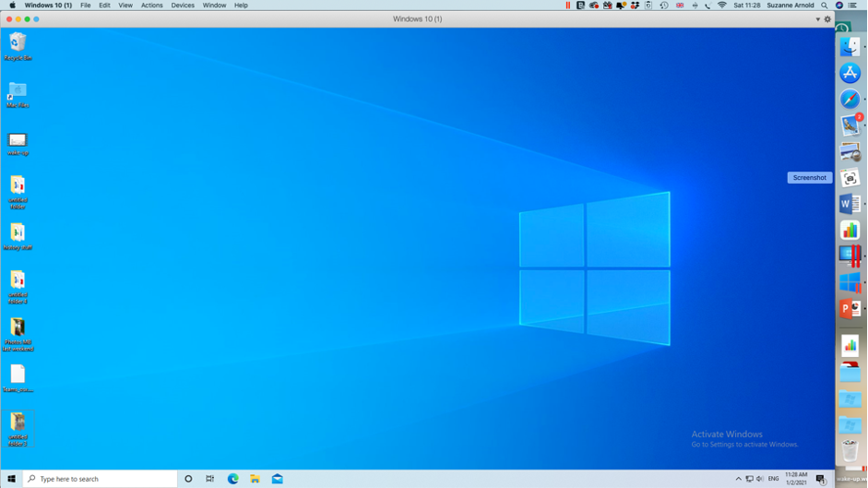
Task: Select the wake-up file on Windows desktop
Action: 18,143
